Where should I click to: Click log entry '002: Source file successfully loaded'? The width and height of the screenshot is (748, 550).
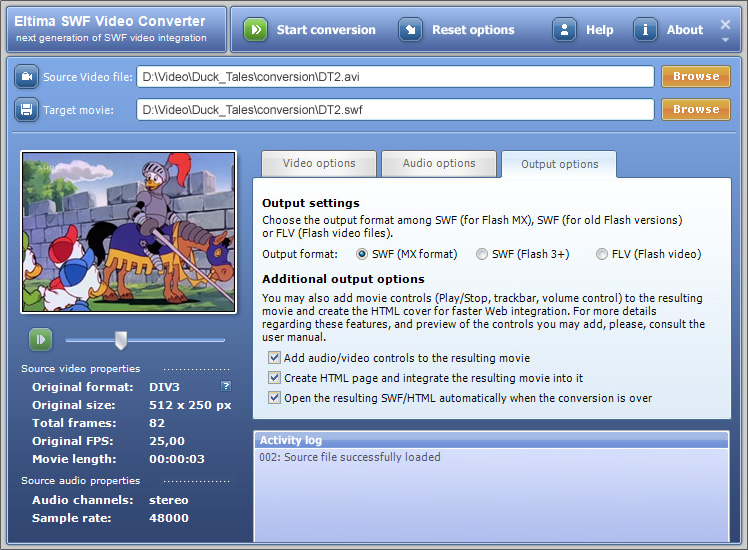(350, 457)
